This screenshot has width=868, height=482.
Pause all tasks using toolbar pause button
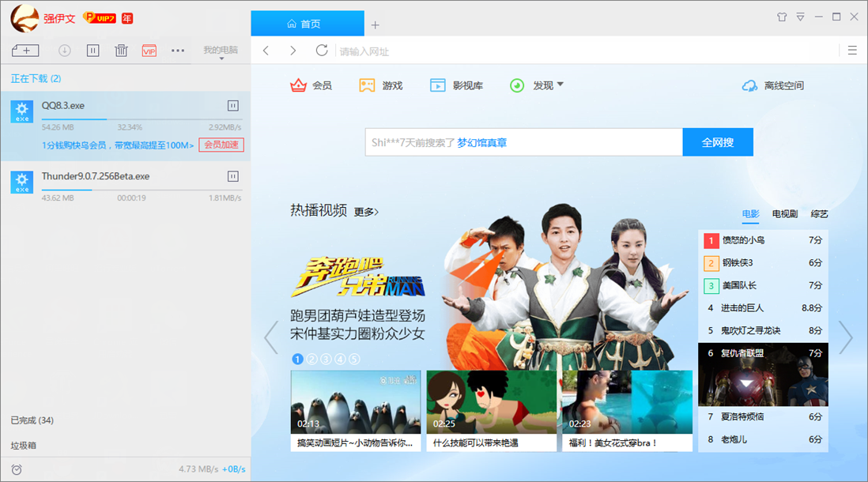(93, 51)
